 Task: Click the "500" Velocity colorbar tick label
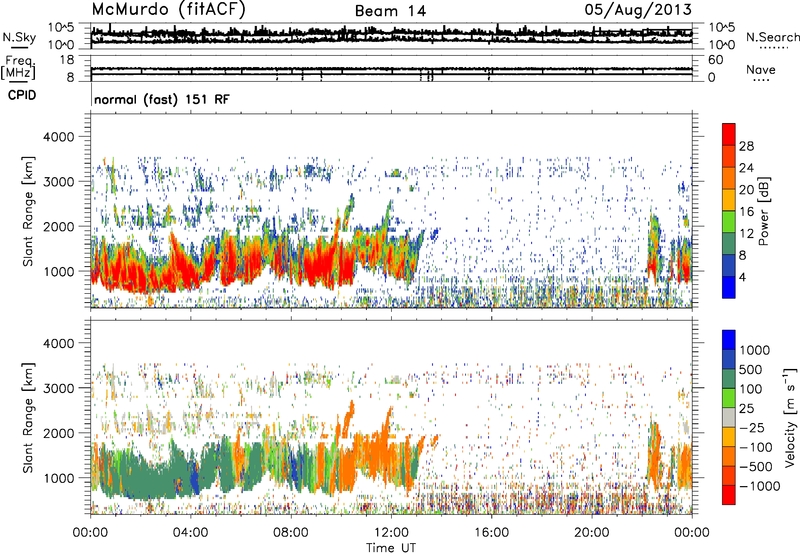point(751,370)
